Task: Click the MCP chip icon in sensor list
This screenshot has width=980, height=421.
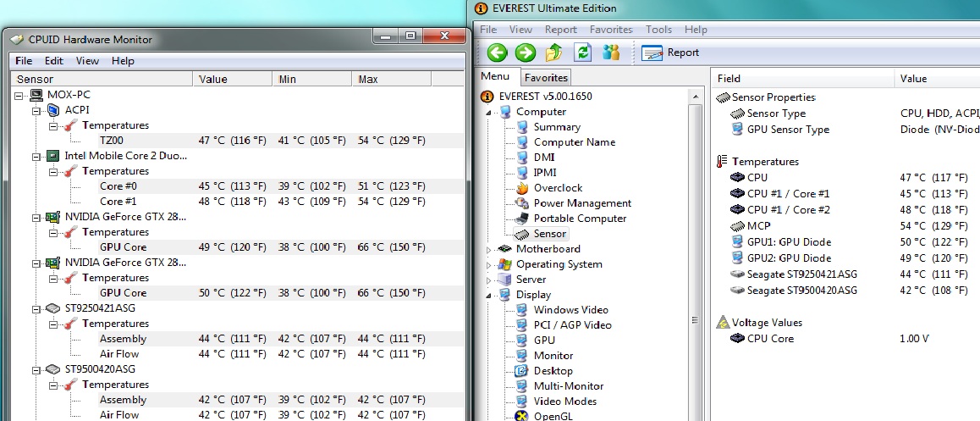Action: point(738,226)
